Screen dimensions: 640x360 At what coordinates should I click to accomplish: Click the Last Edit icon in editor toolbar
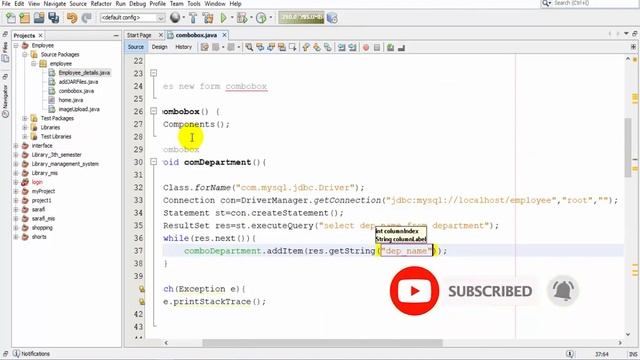click(x=204, y=47)
